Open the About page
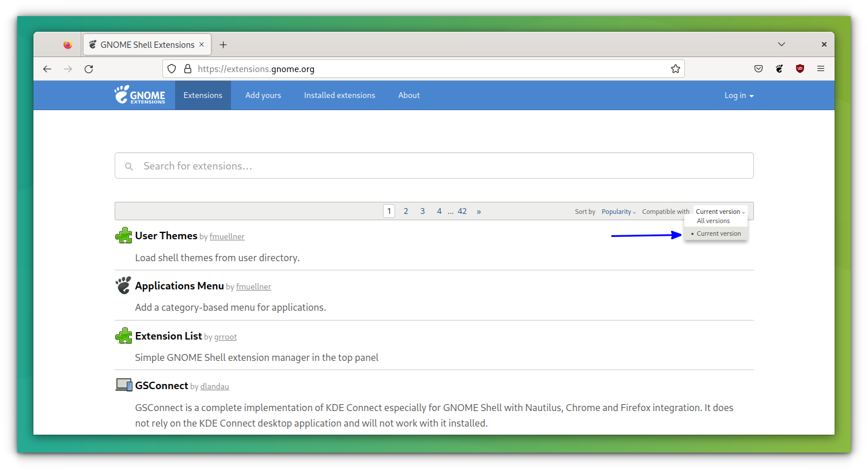This screenshot has width=868, height=471. coord(409,95)
